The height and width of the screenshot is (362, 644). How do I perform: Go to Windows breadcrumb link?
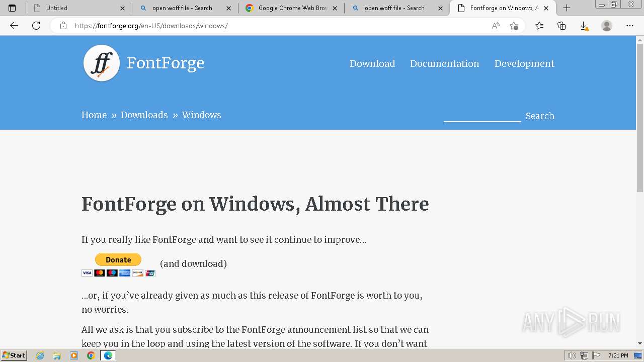click(201, 115)
